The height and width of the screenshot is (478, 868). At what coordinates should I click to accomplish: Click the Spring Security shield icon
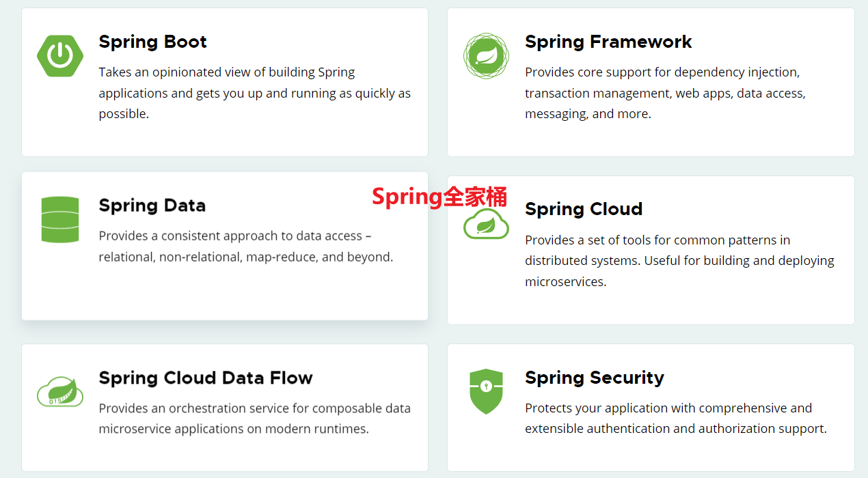click(486, 392)
